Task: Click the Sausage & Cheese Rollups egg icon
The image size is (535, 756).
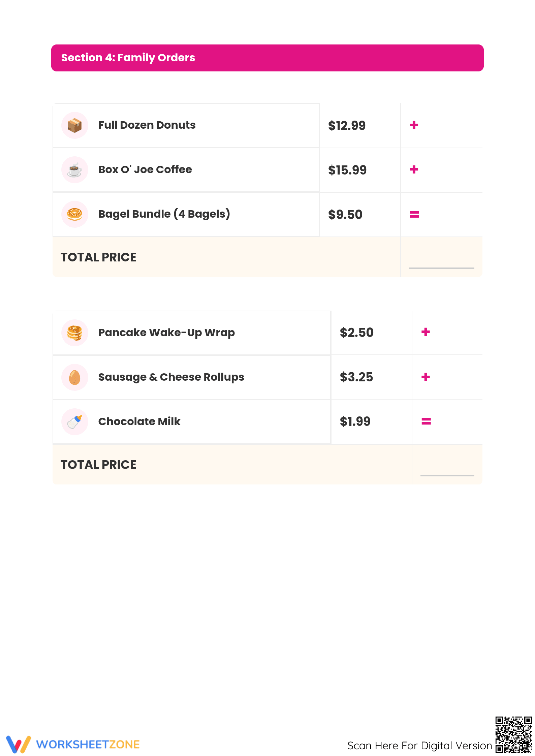Action: click(x=74, y=377)
